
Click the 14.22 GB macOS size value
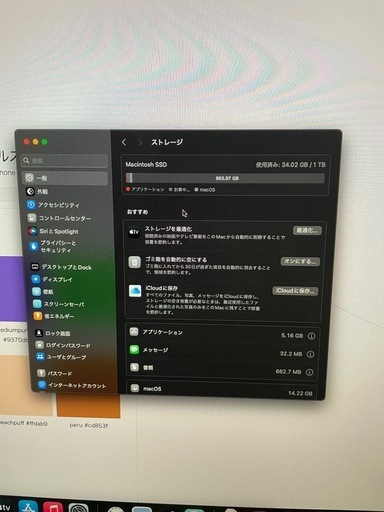tap(300, 393)
